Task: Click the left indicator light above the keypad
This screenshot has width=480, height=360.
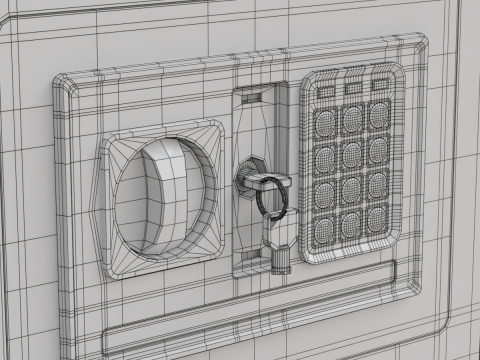Action: point(326,92)
